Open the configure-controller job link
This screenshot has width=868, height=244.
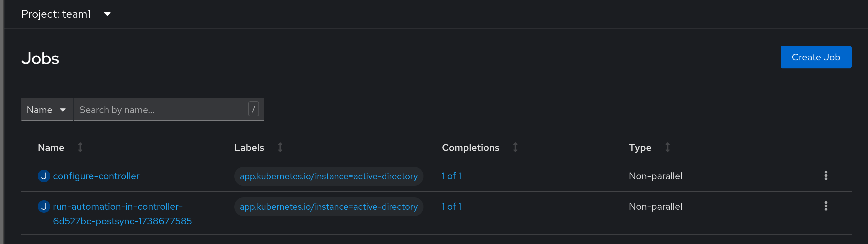96,176
